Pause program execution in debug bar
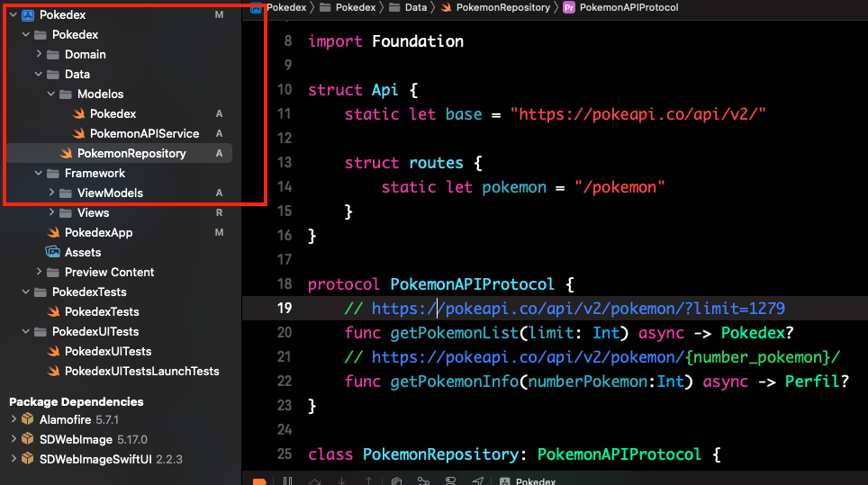 285,481
